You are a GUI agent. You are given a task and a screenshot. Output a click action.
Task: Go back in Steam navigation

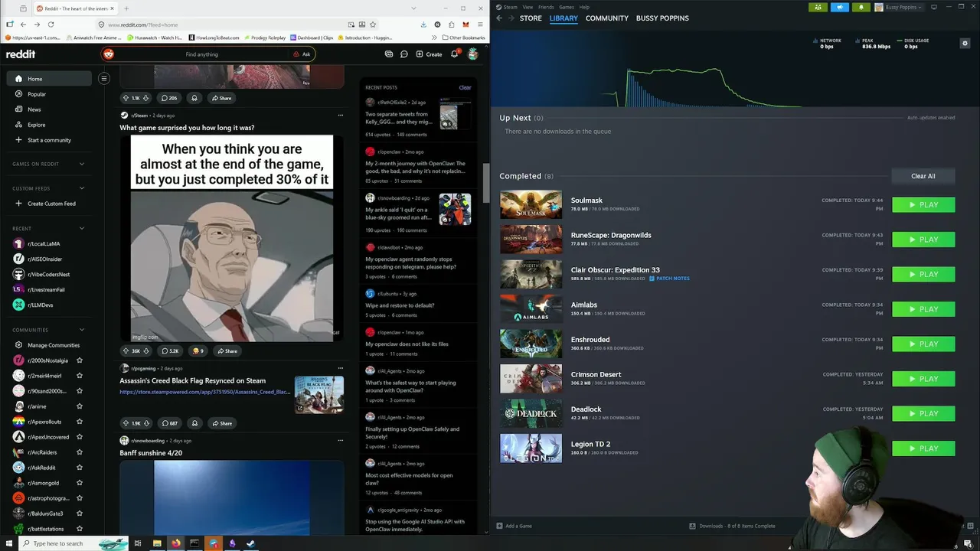[499, 18]
